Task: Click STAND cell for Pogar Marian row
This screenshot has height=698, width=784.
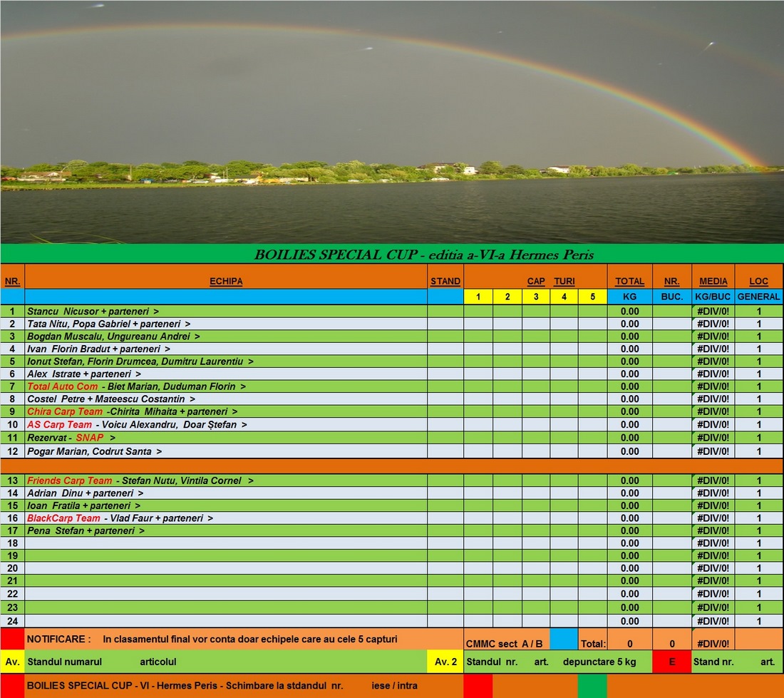Action: pyautogui.click(x=445, y=451)
